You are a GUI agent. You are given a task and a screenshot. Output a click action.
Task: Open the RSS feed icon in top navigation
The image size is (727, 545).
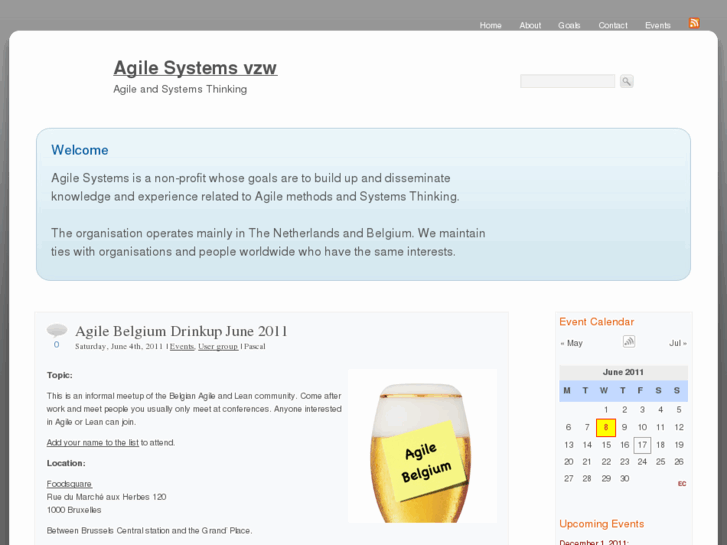[x=694, y=23]
